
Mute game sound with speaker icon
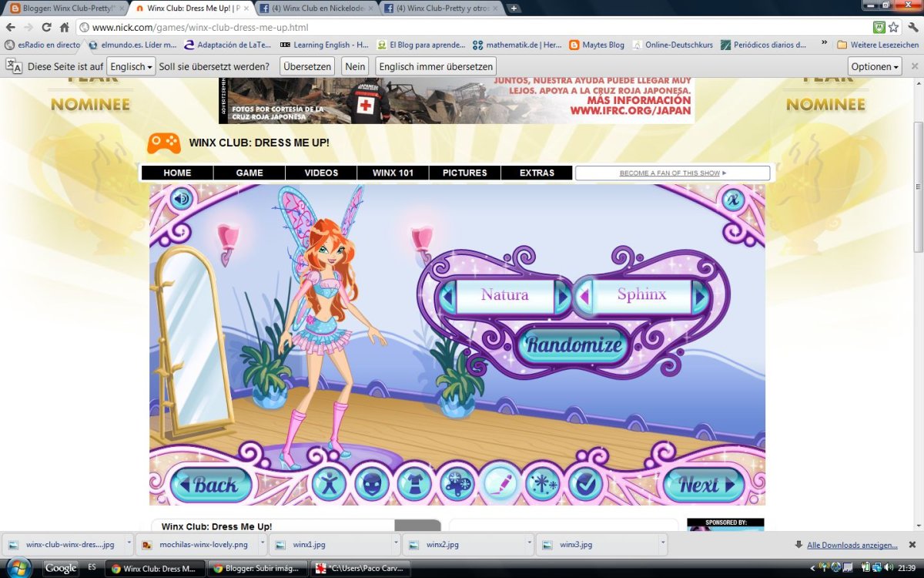click(x=182, y=200)
